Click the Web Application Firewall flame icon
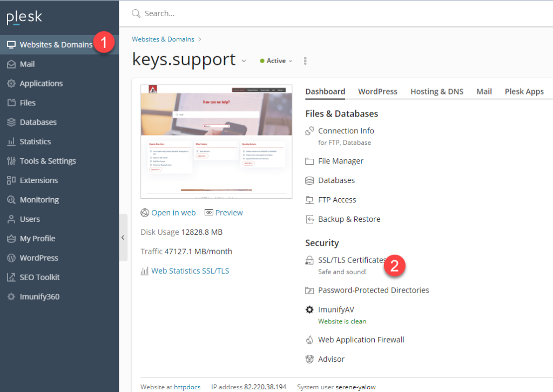Screen dimensions: 553x392 point(309,340)
